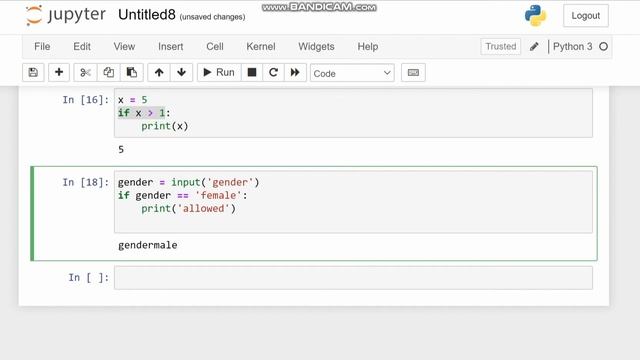The height and width of the screenshot is (360, 640).
Task: Click the gendermale output text
Action: 148,245
